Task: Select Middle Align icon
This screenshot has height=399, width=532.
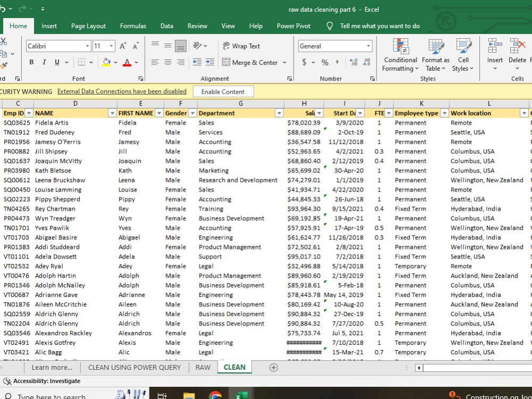Action: (x=168, y=46)
